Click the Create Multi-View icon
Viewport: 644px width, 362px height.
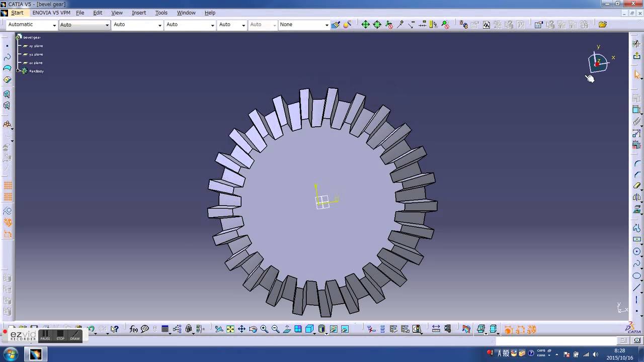[x=298, y=329]
